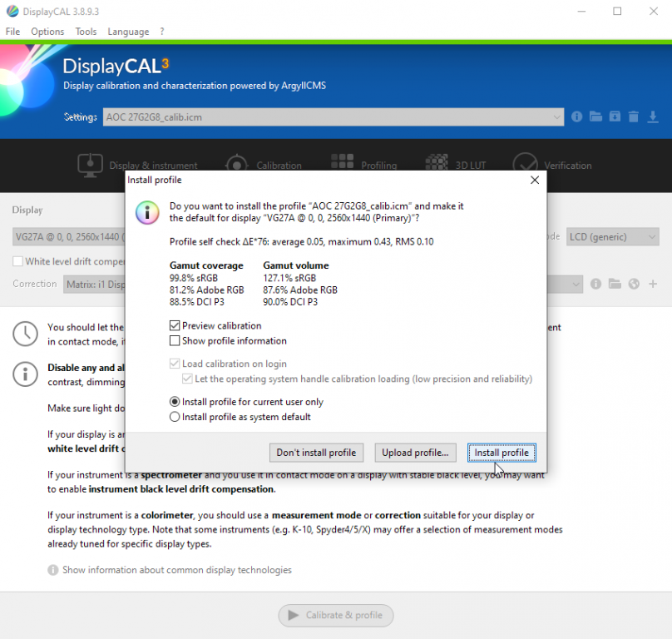Open the Options menu

47,32
